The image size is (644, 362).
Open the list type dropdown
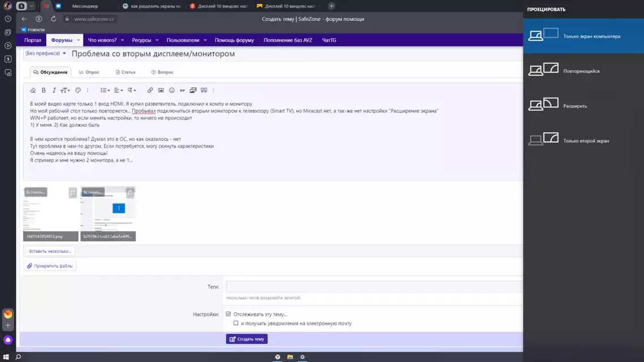105,90
